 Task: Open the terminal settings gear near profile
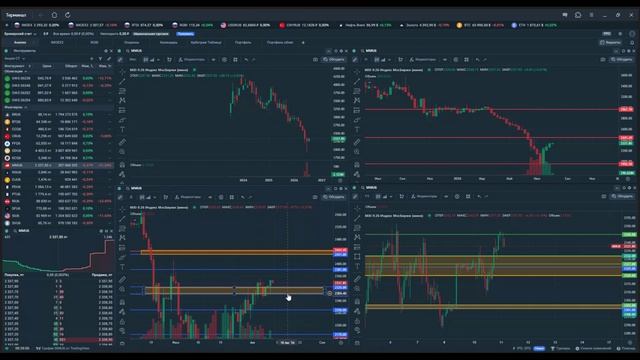(620, 34)
